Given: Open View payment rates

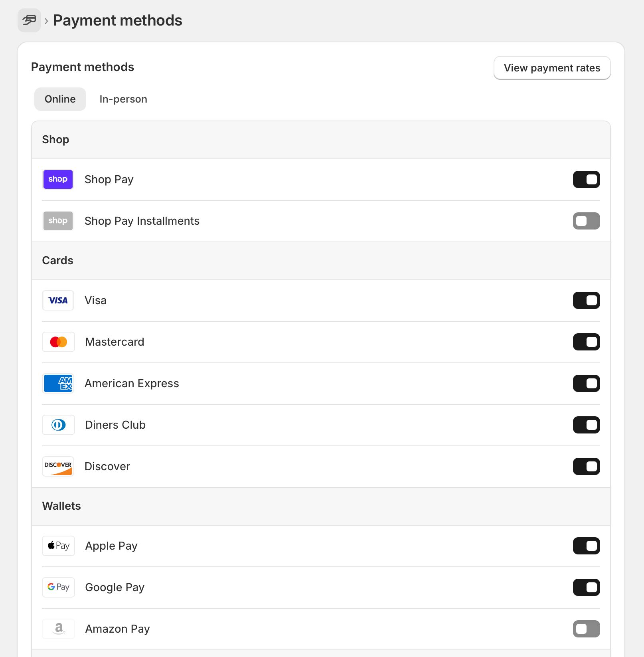Looking at the screenshot, I should (552, 68).
